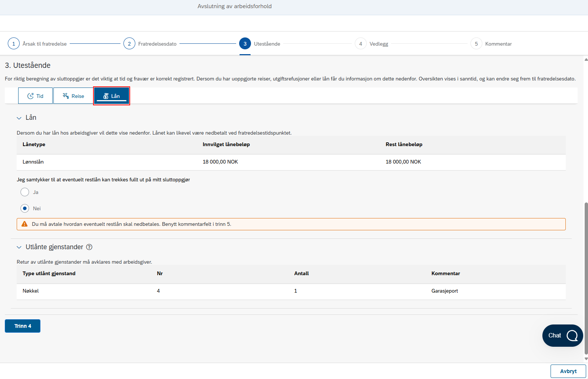Collapse the Lån section chevron
This screenshot has height=379, width=588.
pos(19,118)
